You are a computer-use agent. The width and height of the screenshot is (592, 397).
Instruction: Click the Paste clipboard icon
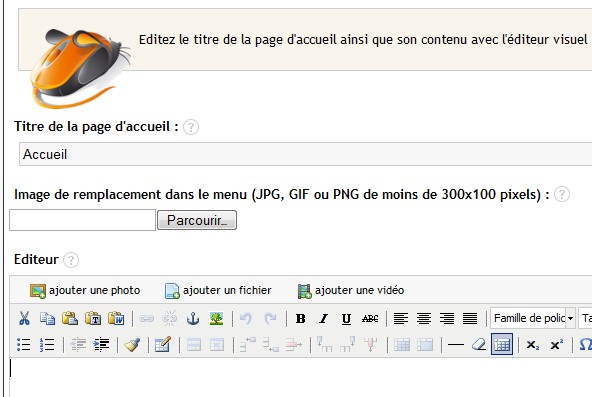[x=70, y=319]
